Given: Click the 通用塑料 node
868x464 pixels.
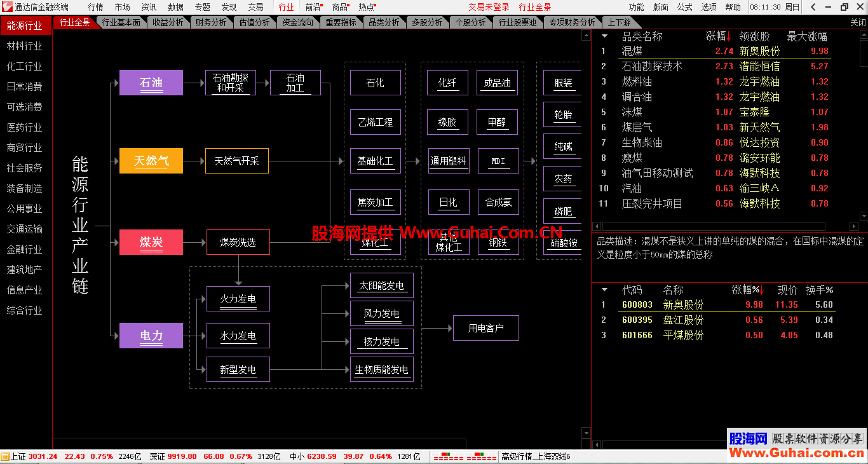Looking at the screenshot, I should [448, 161].
